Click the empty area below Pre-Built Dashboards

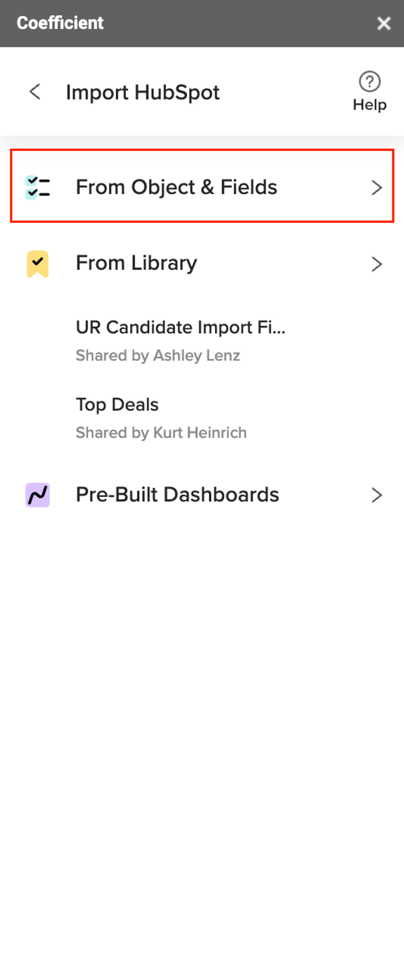tap(202, 742)
